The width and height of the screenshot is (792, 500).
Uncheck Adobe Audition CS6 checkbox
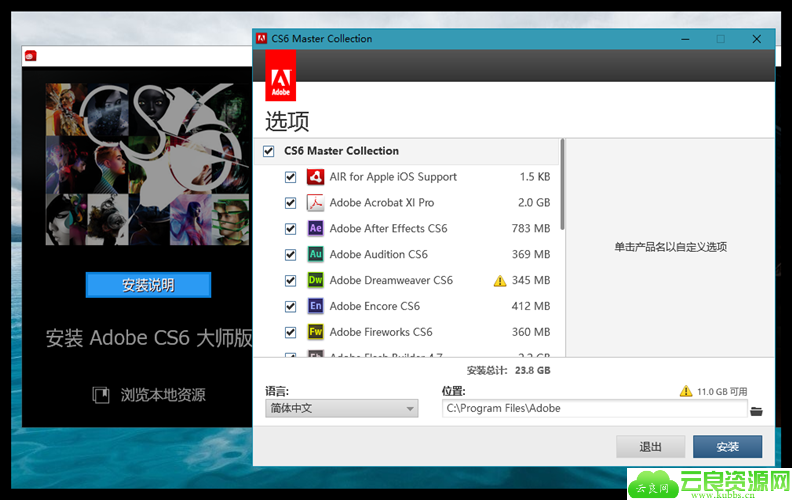[290, 255]
